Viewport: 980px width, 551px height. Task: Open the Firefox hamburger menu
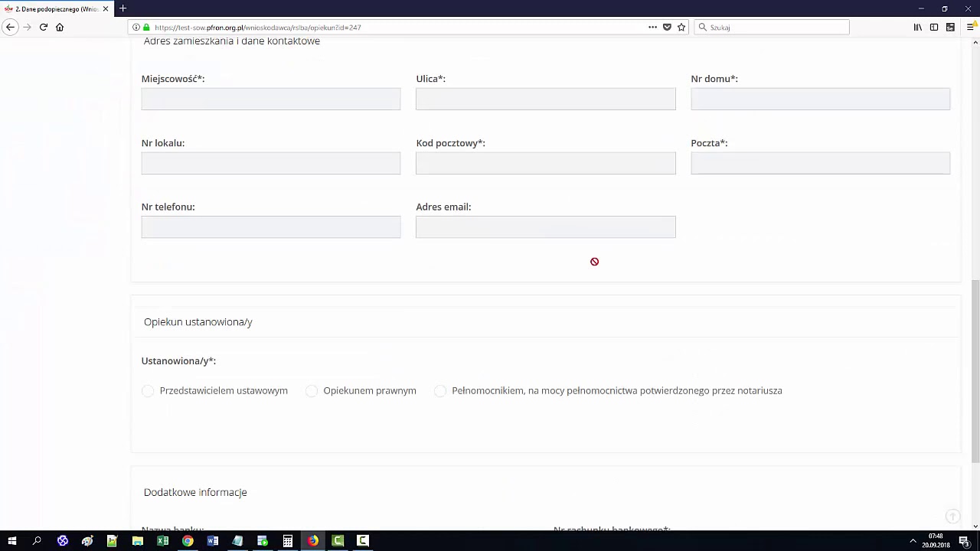(x=970, y=27)
